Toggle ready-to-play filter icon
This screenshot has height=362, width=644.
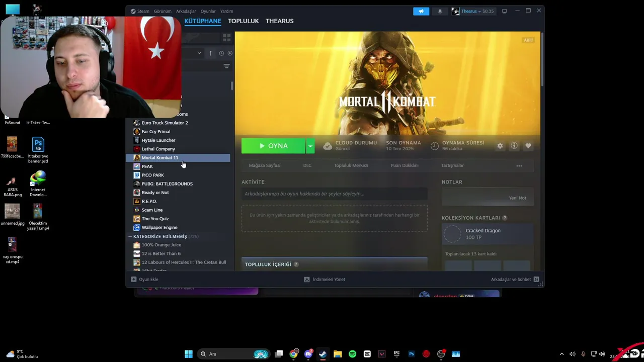(x=230, y=53)
